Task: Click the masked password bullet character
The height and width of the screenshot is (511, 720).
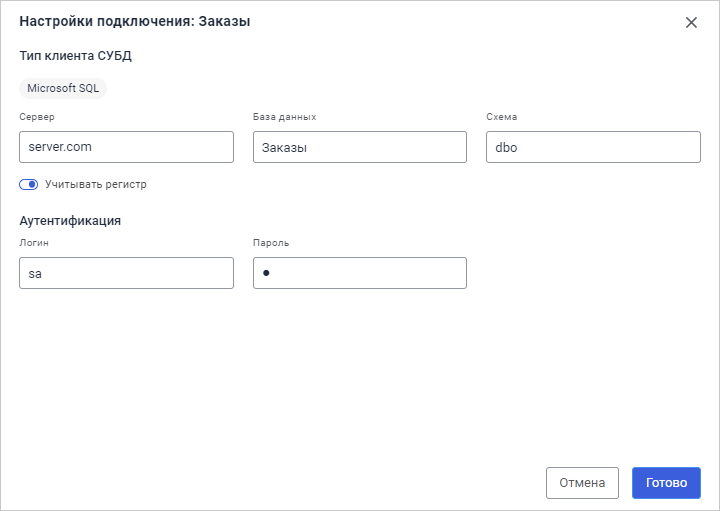Action: point(267,273)
